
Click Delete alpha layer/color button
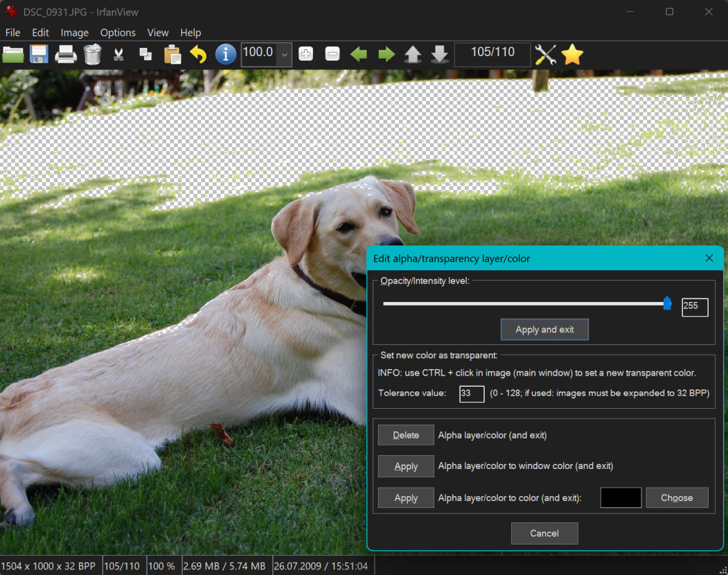click(406, 435)
